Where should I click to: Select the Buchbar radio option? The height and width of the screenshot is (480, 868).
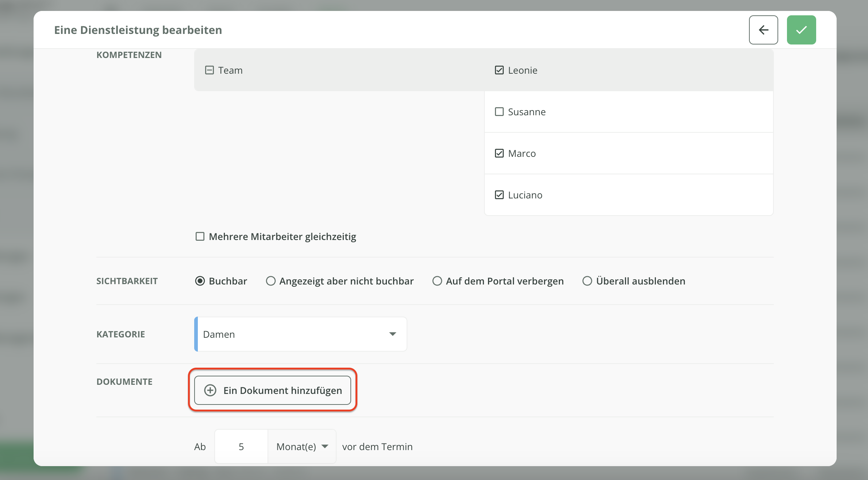coord(200,281)
